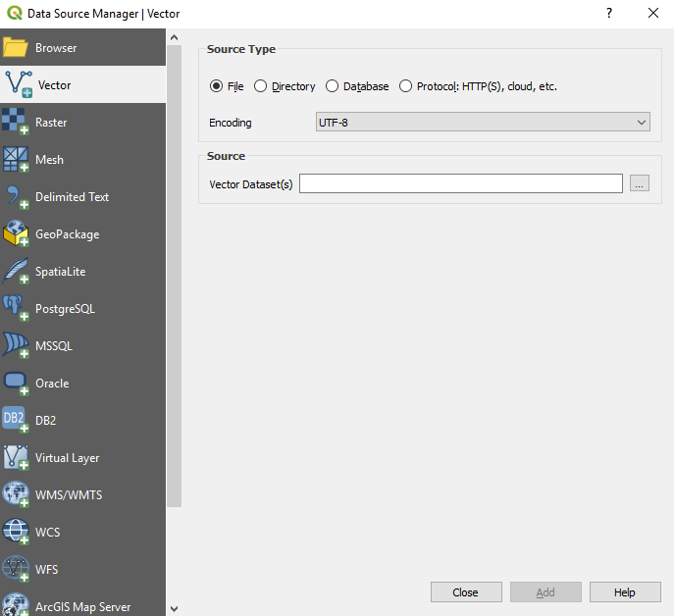
Task: Browse for vector dataset with ellipsis button
Action: click(640, 183)
